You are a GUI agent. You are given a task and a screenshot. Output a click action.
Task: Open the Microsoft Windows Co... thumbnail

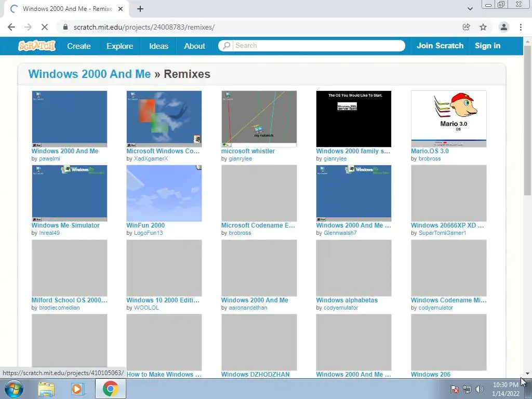coord(164,119)
